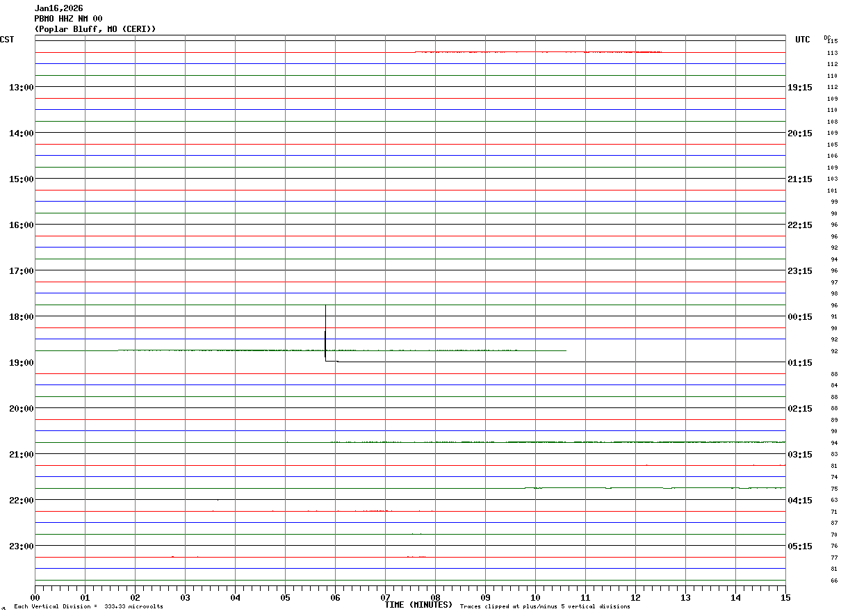The height and width of the screenshot is (616, 841).
Task: Select the 15:00 CST row label
Action: (22, 179)
